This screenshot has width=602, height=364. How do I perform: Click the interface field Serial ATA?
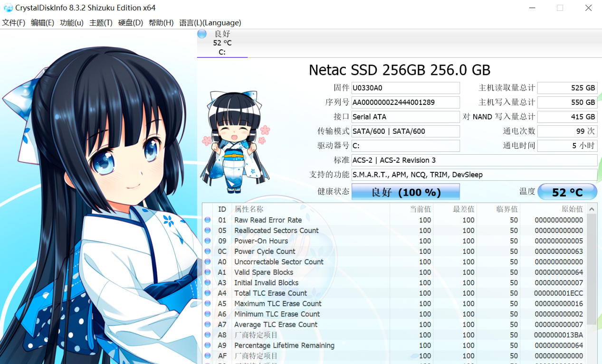tap(406, 117)
